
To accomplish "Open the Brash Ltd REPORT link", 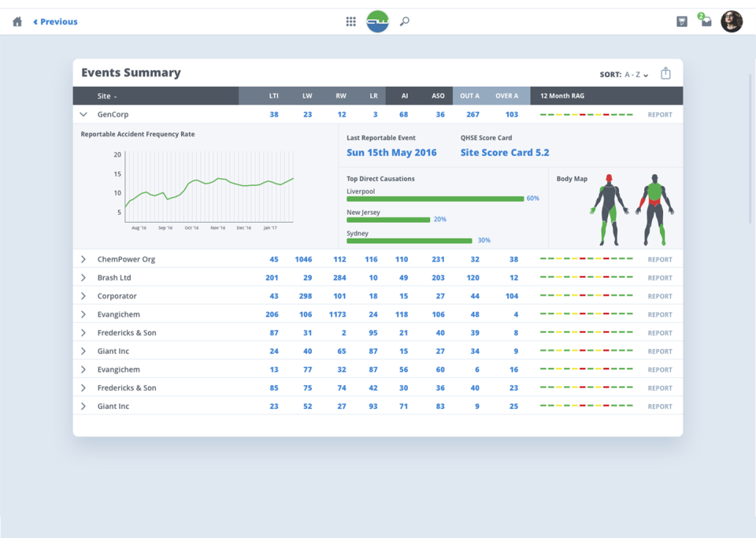I will [x=660, y=278].
